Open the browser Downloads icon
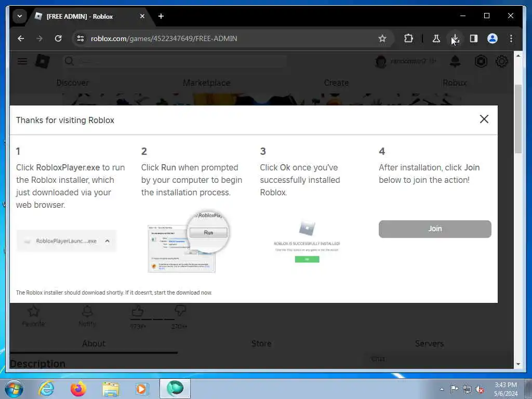 [x=455, y=38]
